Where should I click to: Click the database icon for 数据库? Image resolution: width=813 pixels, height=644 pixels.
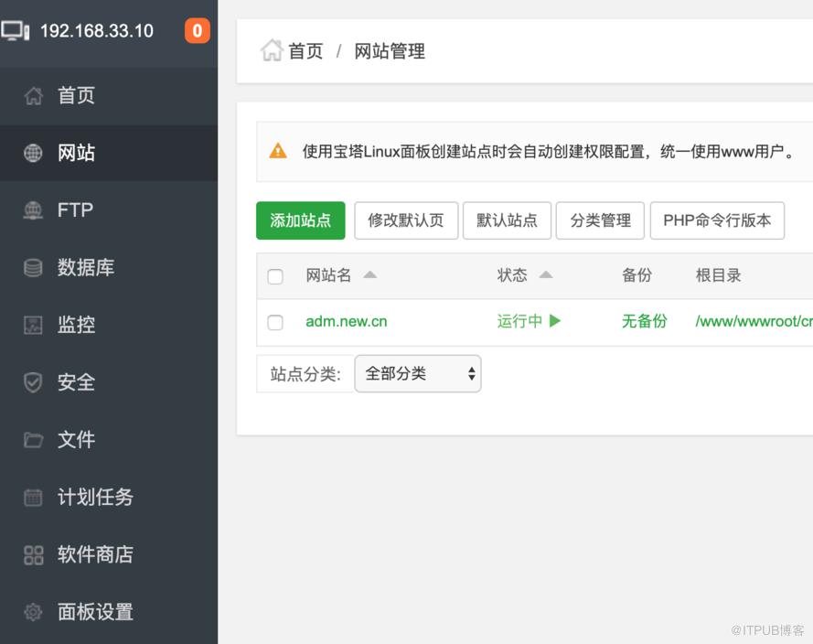pyautogui.click(x=33, y=267)
